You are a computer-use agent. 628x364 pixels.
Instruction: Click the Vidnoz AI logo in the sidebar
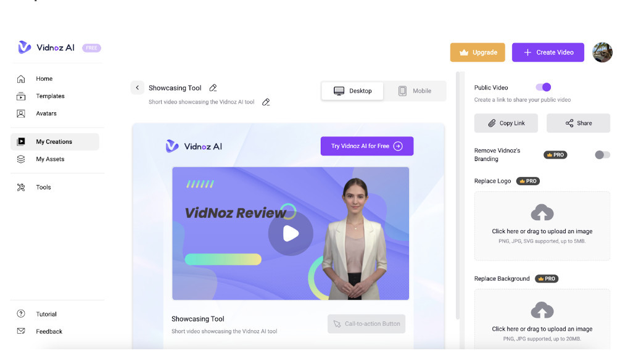coord(46,48)
